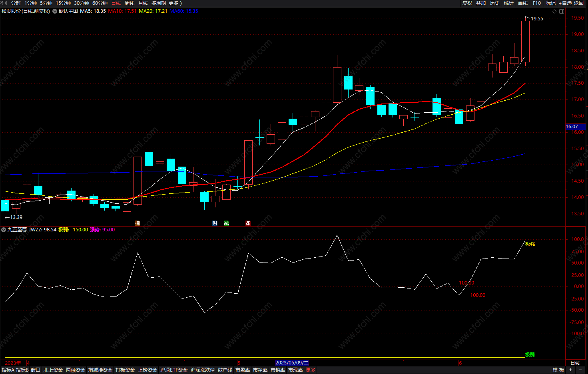The width and height of the screenshot is (588, 374).
Task: Select the 1分钟 period
Action: pos(30,3)
